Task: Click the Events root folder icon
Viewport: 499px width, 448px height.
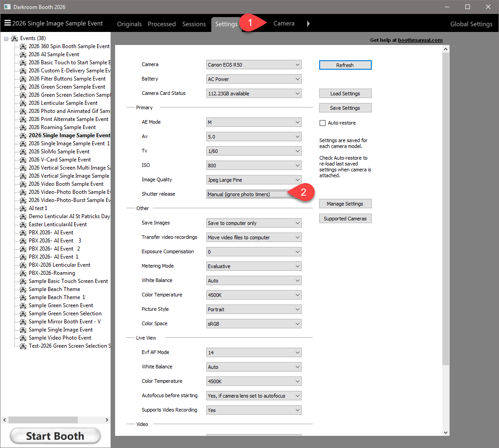Action: (x=14, y=39)
